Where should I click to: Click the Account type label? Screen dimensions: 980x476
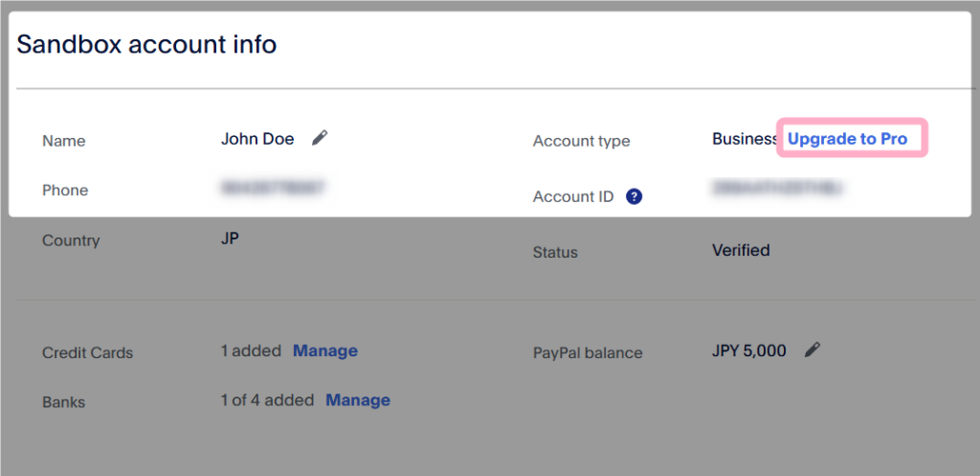pos(581,141)
